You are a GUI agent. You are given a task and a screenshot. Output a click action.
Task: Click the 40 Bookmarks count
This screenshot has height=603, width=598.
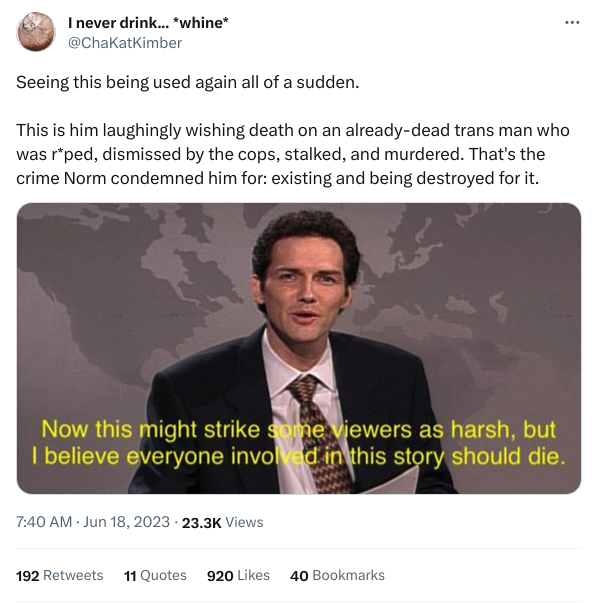coord(337,575)
